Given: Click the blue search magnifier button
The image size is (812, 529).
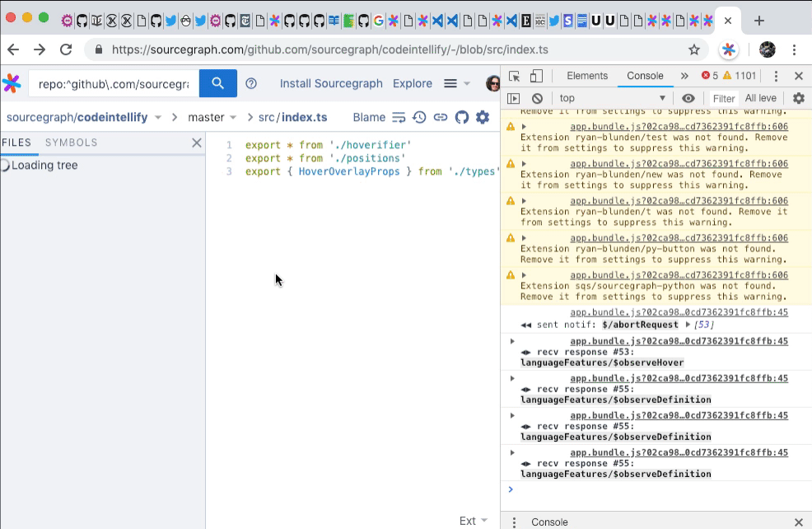Looking at the screenshot, I should tap(218, 83).
